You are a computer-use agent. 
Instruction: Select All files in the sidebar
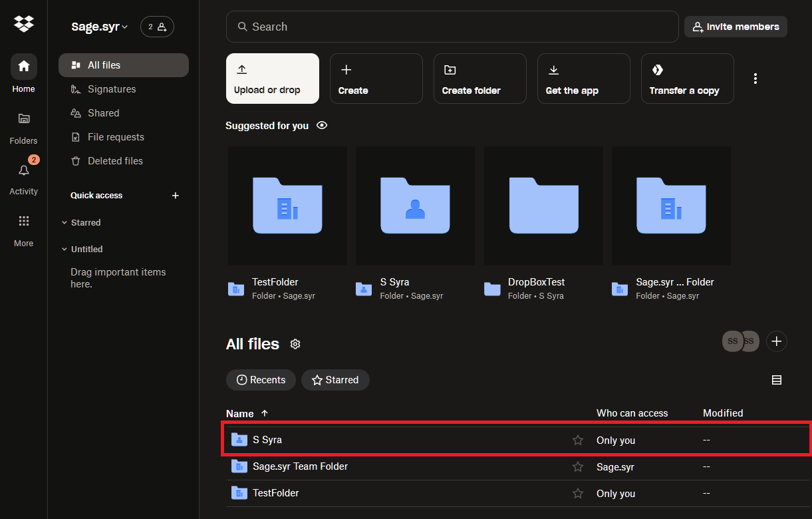124,65
